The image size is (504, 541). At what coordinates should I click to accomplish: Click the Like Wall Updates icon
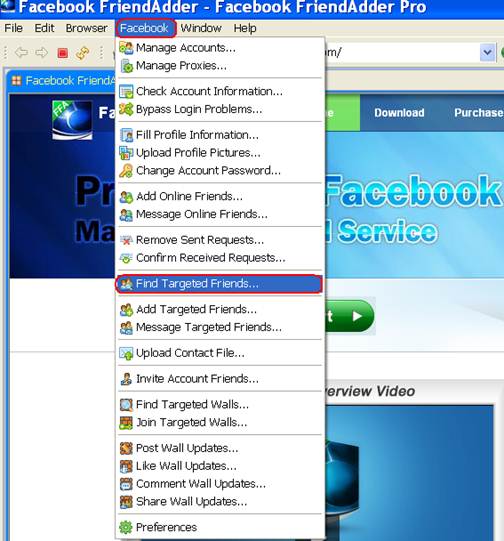pyautogui.click(x=126, y=466)
